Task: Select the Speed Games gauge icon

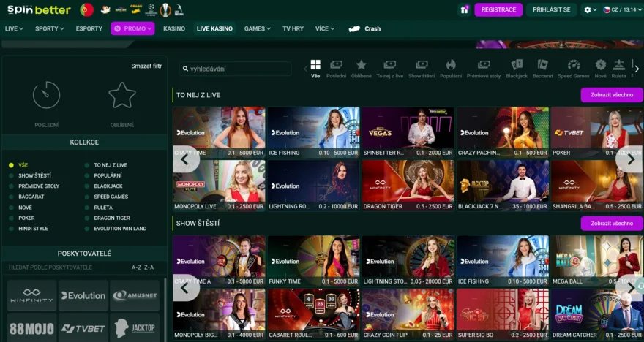Action: point(574,69)
